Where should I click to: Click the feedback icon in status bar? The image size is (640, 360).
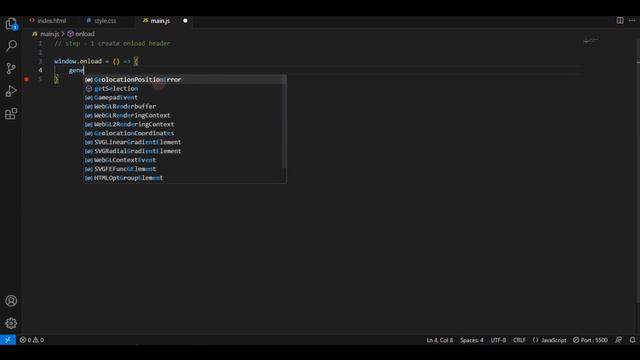(619, 340)
